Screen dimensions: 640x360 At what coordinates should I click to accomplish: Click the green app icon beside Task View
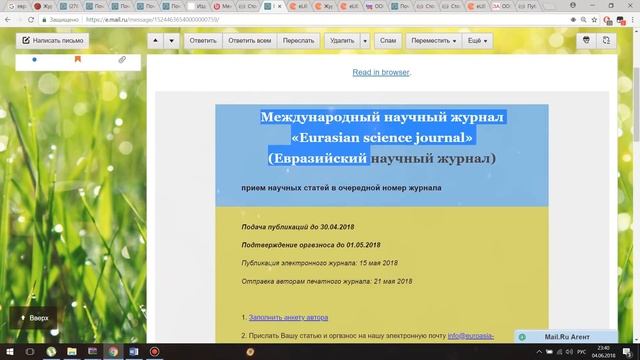(51, 351)
